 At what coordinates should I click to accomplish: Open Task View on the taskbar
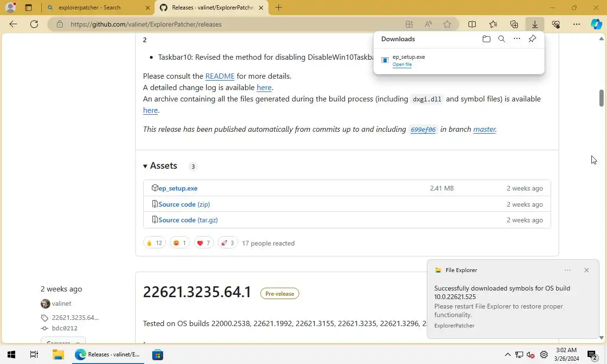click(x=34, y=355)
